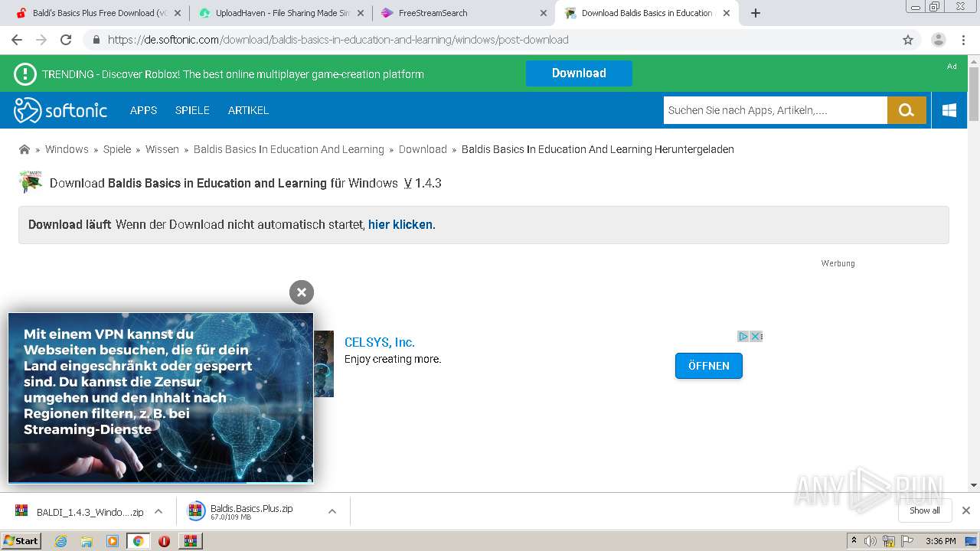Close the CELSYS ad with X
980x551 pixels.
tap(756, 336)
